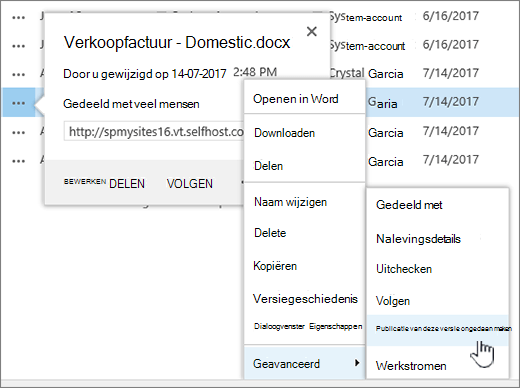520x388 pixels.
Task: Choose Delen in the context menu
Action: (268, 166)
